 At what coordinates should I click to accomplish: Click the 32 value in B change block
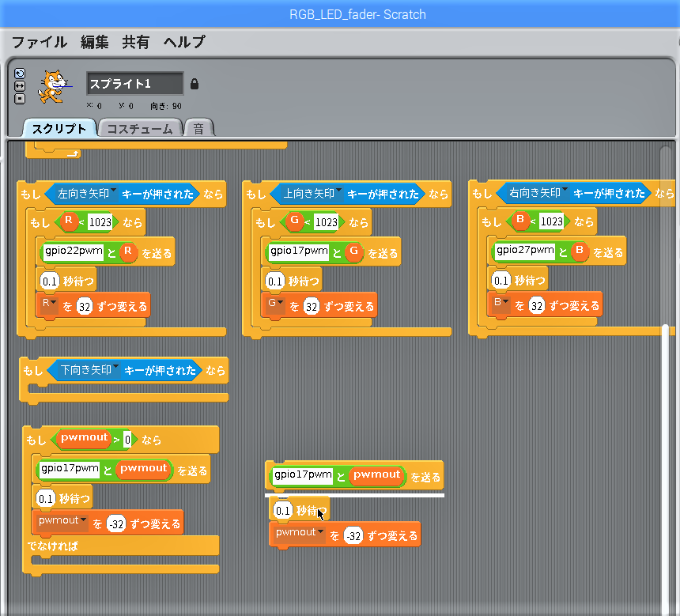537,306
